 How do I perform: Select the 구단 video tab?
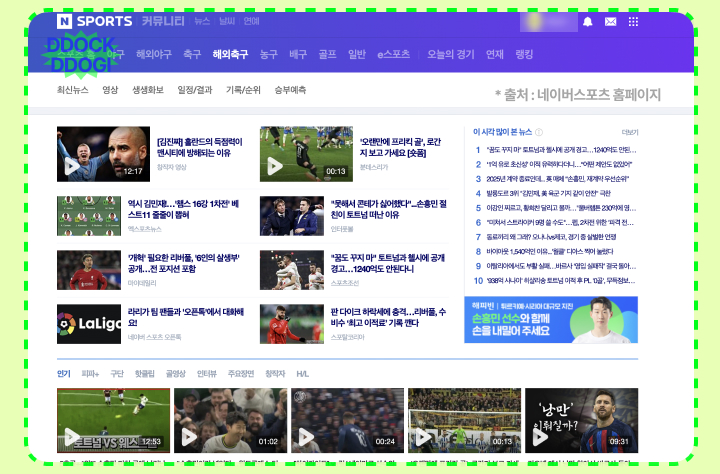tap(117, 374)
